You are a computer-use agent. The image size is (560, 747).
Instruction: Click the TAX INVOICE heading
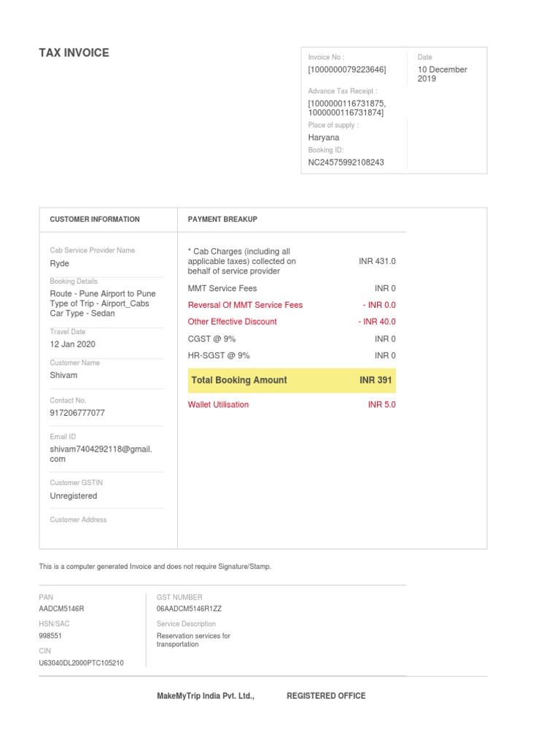74,53
